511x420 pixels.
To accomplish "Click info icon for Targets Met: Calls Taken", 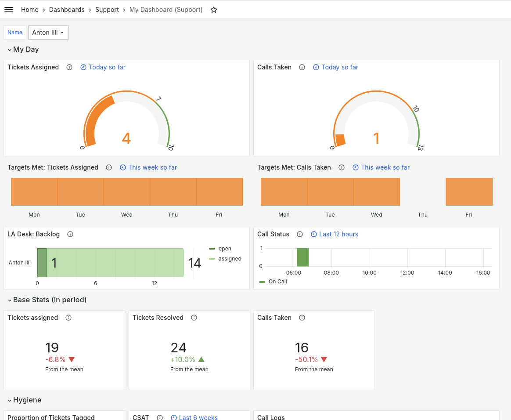I will pos(342,167).
